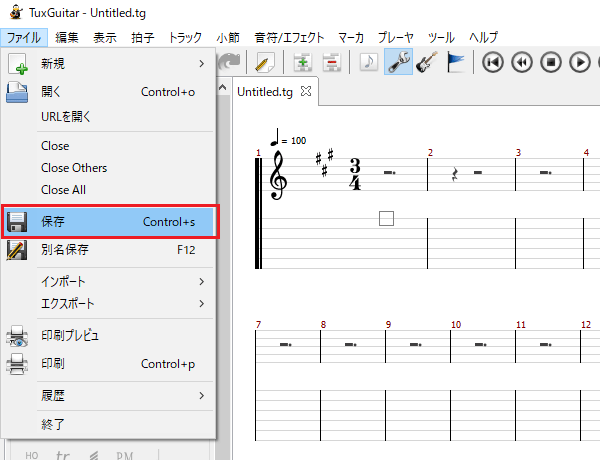Screen dimensions: 600x460
Task: Jump to first measure playback button
Action: (x=493, y=62)
